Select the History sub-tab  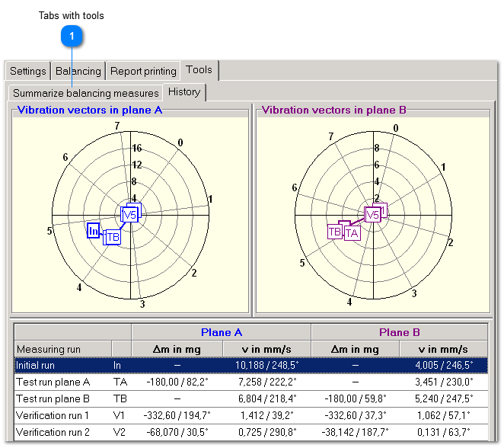click(184, 92)
